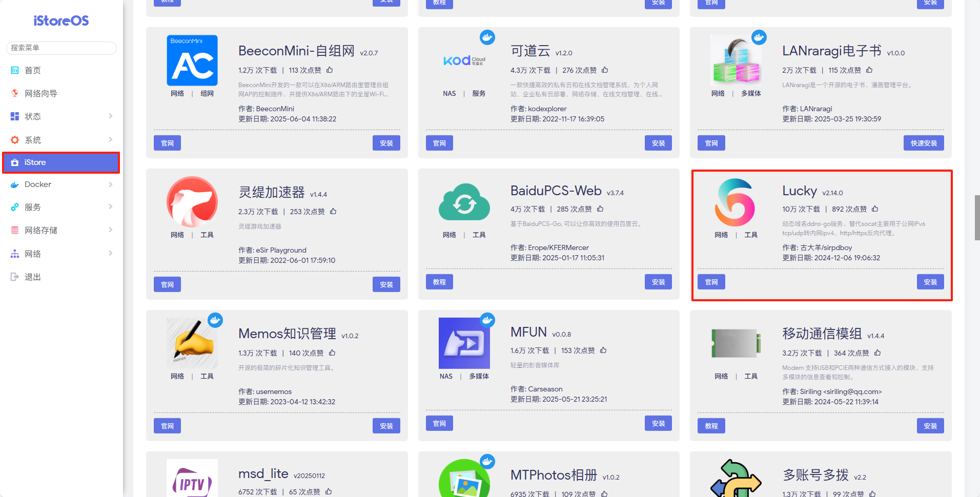Like 灵缇加速器 with thumbs-up icon
Image resolution: width=980 pixels, height=497 pixels.
point(333,211)
